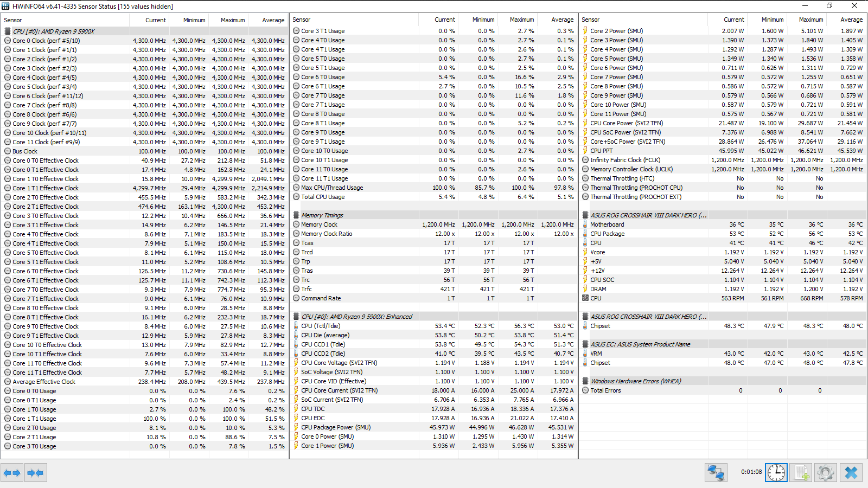Click the chip icon beside ASUS EC header
This screenshot has width=868, height=488.
coord(585,344)
